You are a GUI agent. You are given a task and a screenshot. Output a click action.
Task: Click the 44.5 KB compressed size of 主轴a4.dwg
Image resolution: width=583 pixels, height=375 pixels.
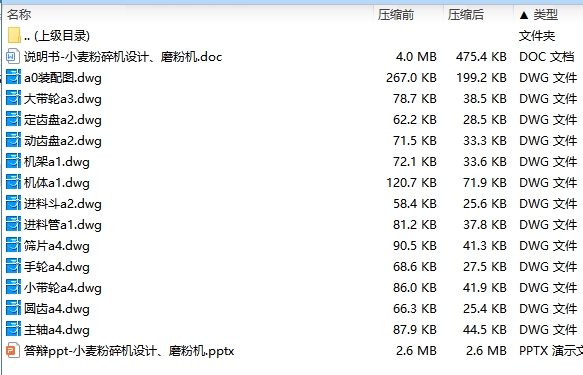click(x=485, y=329)
